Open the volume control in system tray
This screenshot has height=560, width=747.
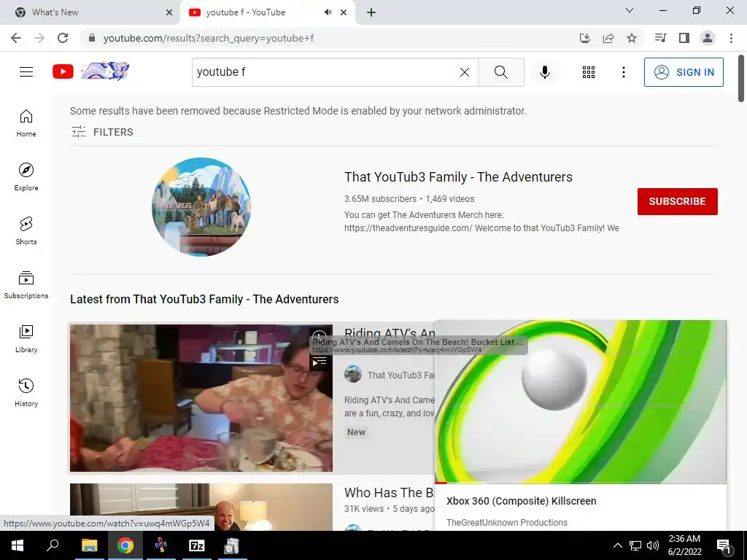653,545
